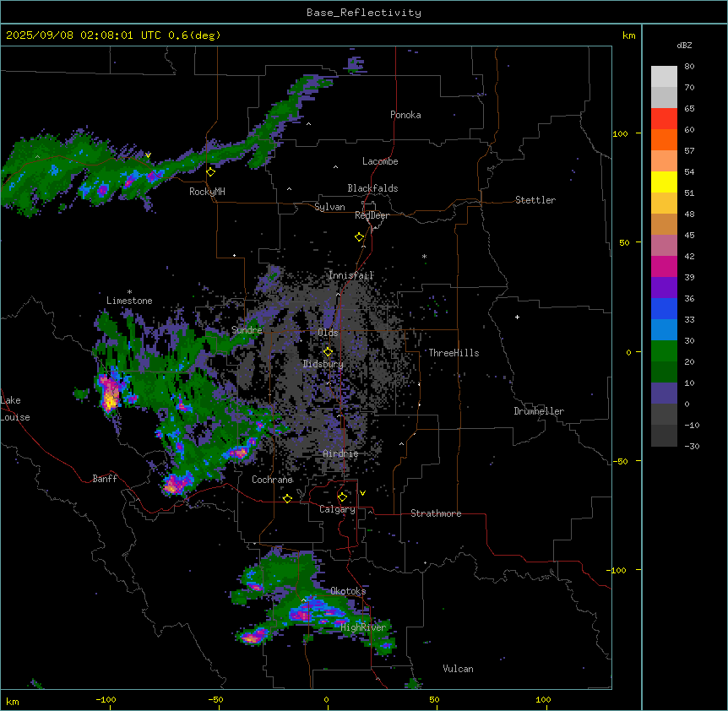This screenshot has height=711, width=728.
Task: Click the green 20-30 dBZ legend swatch
Action: pos(664,351)
